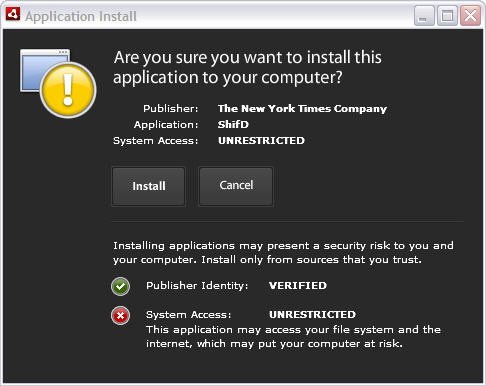Click 'This application may access your file system' text
486x386 pixels.
pyautogui.click(x=293, y=337)
